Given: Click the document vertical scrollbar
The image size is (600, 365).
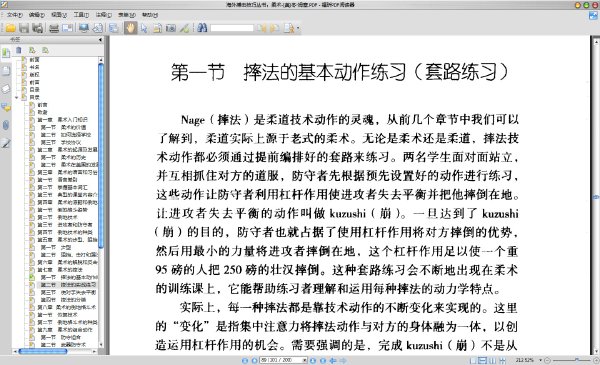Looking at the screenshot, I should 595,197.
